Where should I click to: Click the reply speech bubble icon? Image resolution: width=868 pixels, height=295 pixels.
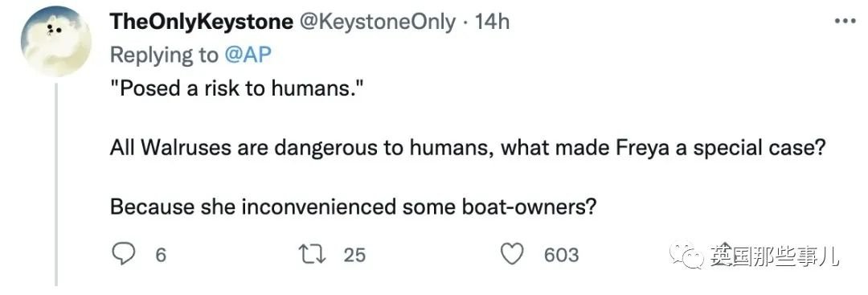(x=124, y=255)
